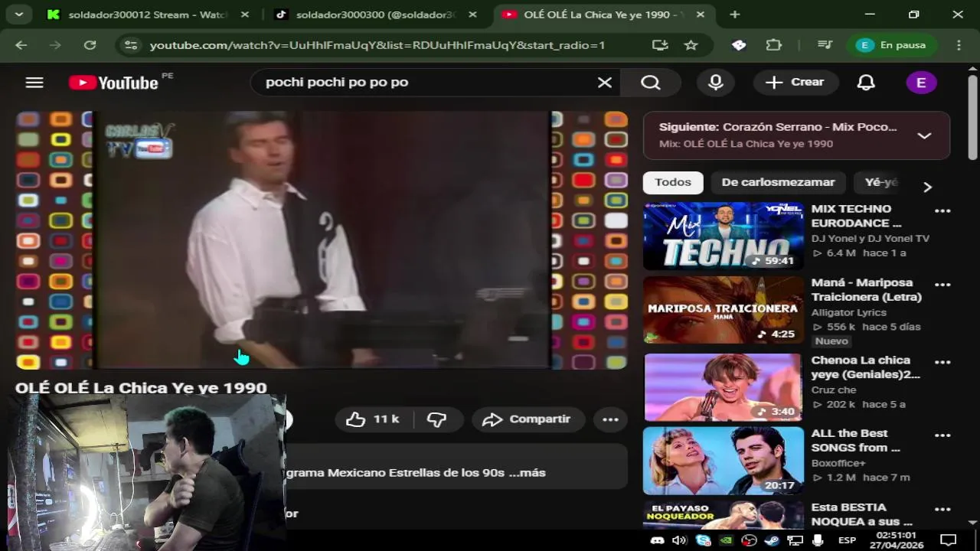
Task: Open options for Chenoa La chica yeye
Action: tap(942, 363)
